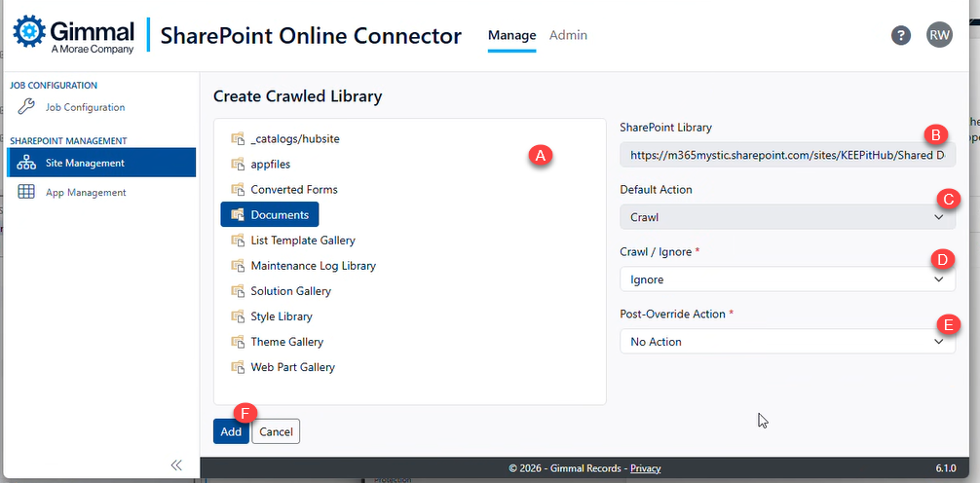980x483 pixels.
Task: Open the Post-Override Action dropdown
Action: (x=787, y=342)
